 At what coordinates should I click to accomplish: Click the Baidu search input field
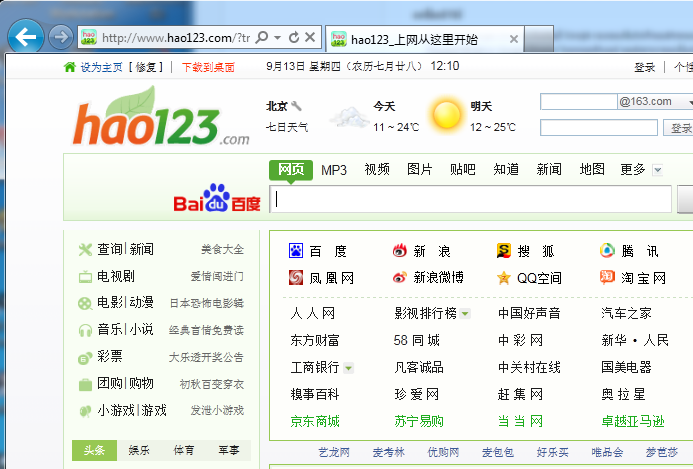coord(470,199)
